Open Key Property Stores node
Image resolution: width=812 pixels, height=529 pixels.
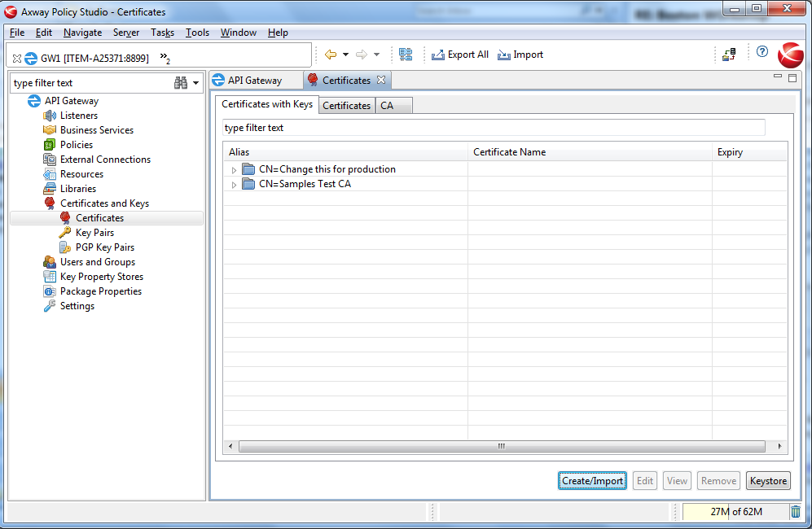tap(102, 277)
